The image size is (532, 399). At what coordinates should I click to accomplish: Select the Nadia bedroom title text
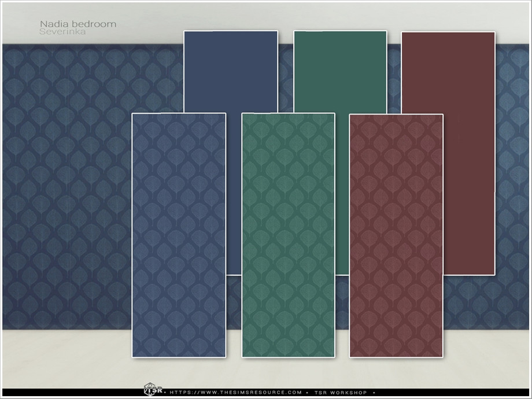pos(77,24)
